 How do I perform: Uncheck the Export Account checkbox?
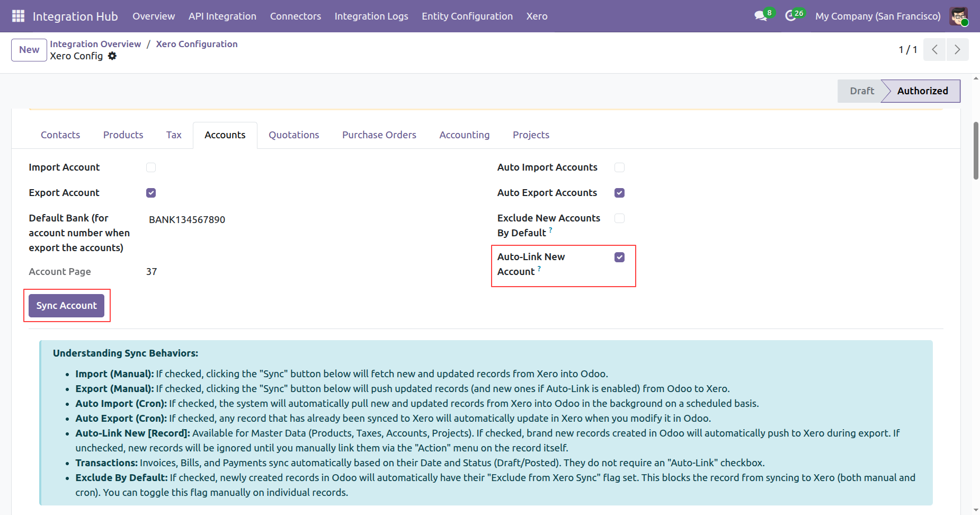click(151, 193)
